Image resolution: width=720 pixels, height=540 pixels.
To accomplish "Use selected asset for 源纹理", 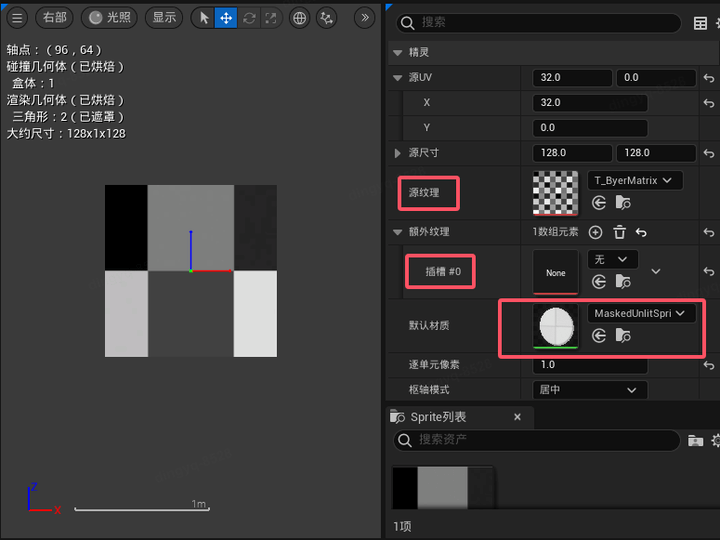I will [599, 202].
